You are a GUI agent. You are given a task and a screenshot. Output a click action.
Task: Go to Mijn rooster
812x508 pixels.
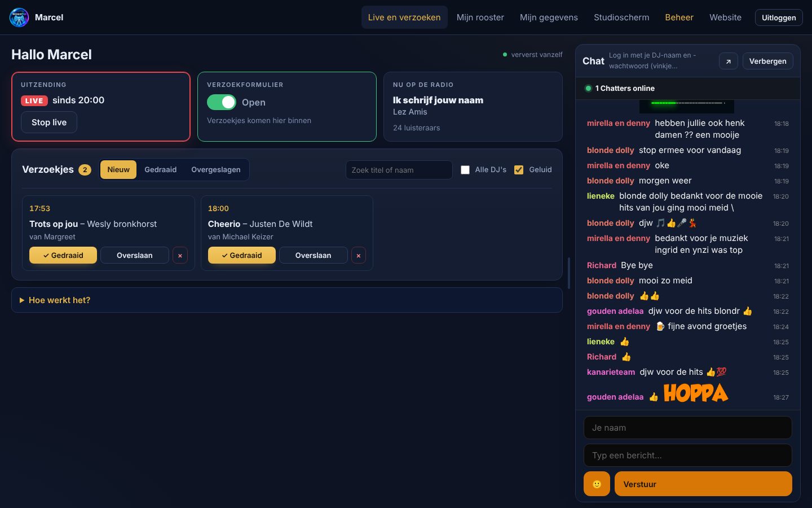pyautogui.click(x=480, y=17)
